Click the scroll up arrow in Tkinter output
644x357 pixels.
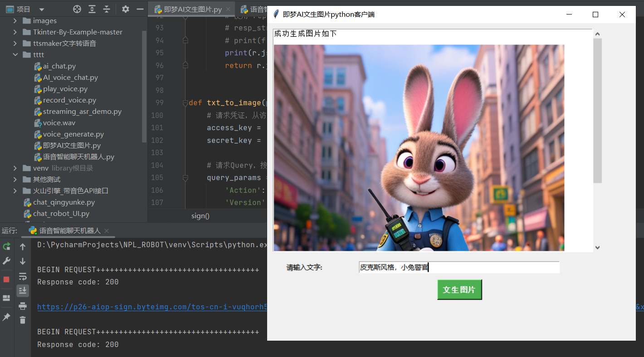597,34
